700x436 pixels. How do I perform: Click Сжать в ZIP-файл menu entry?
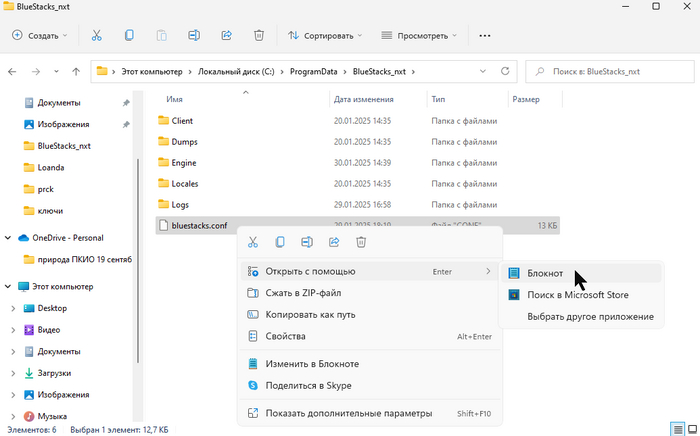coord(369,293)
